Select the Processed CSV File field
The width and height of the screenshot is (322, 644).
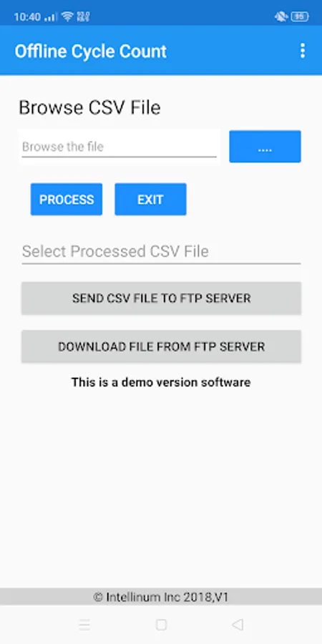click(162, 251)
